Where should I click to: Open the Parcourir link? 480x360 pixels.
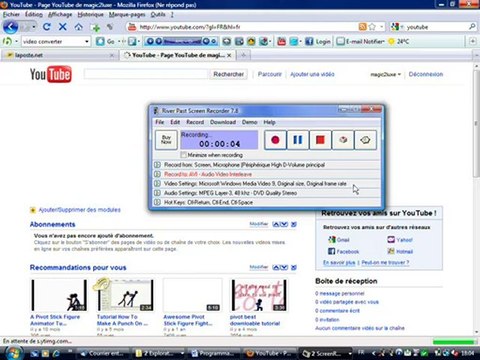pyautogui.click(x=270, y=74)
